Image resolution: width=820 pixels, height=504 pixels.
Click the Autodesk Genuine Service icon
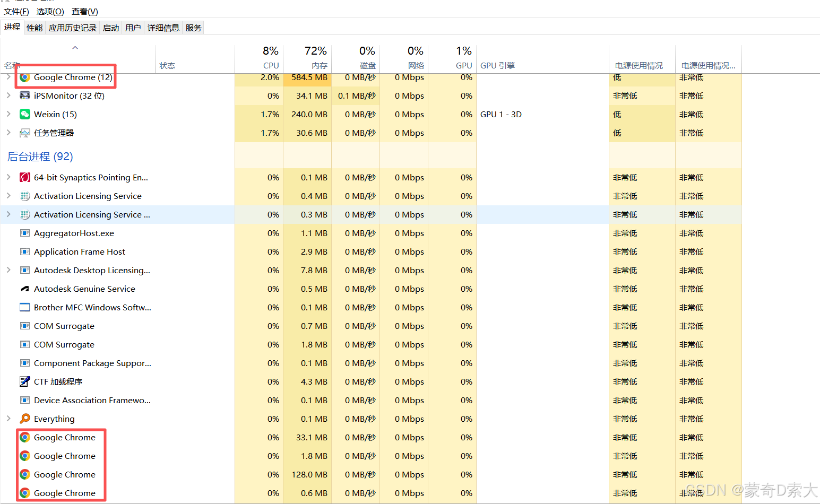click(x=25, y=289)
